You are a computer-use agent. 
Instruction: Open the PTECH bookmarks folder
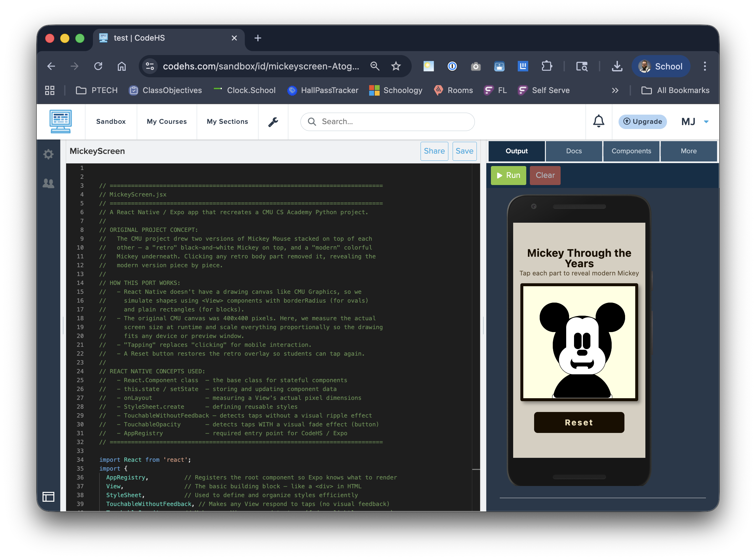[97, 90]
